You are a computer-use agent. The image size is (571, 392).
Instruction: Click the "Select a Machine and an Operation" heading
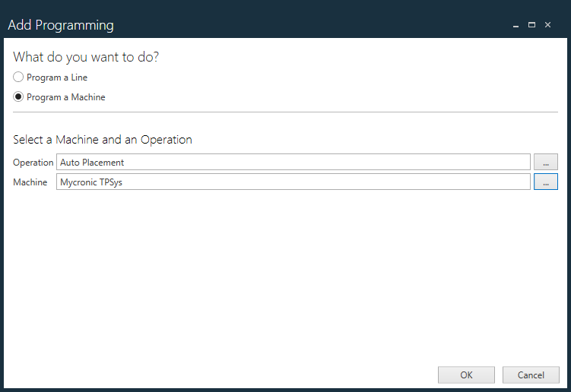pyautogui.click(x=103, y=140)
